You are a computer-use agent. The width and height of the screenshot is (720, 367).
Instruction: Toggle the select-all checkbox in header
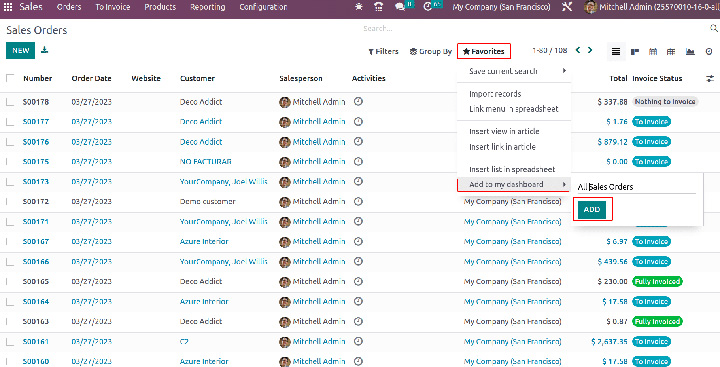pyautogui.click(x=10, y=78)
